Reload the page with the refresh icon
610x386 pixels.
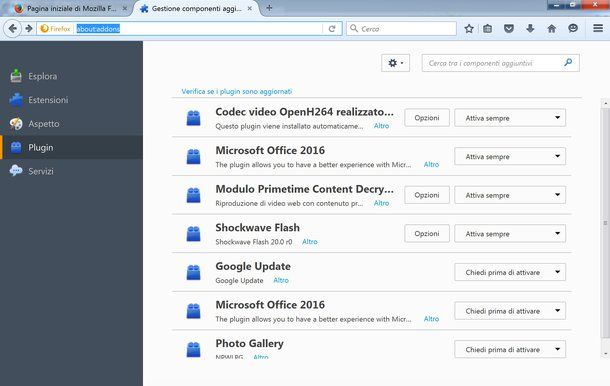point(332,28)
